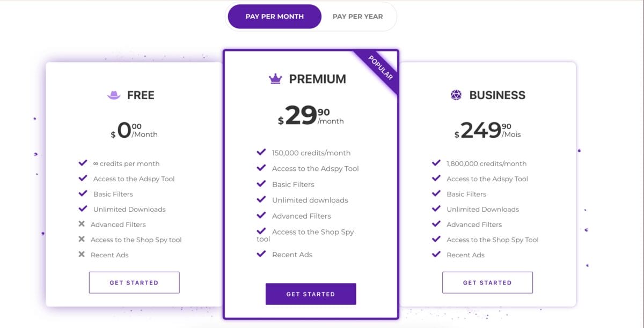Click GET STARTED for the Business plan
The image size is (644, 328).
[x=487, y=282]
